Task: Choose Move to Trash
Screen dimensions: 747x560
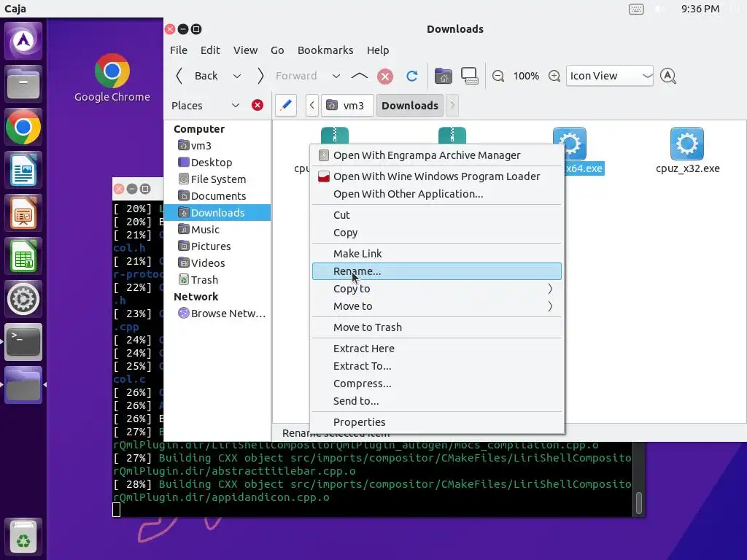Action: point(437,327)
